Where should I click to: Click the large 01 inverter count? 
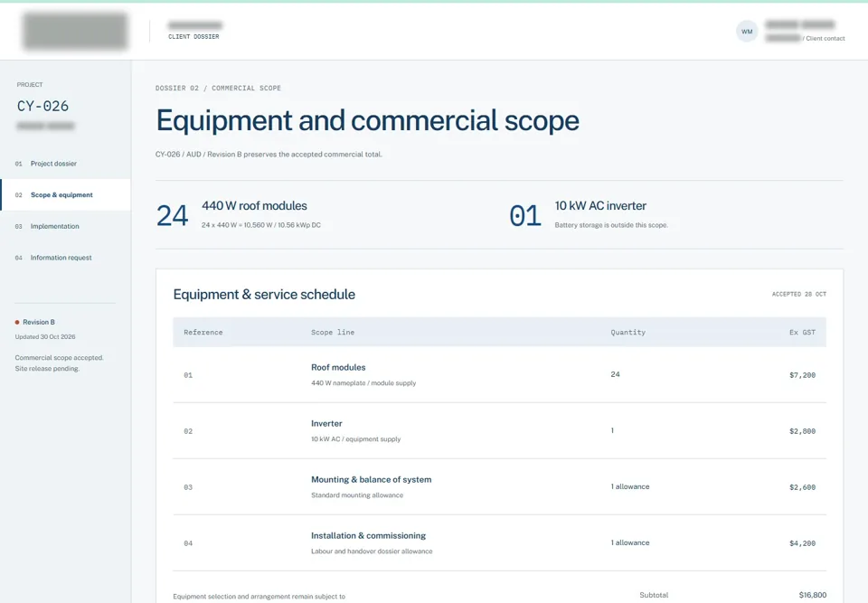[x=525, y=215]
